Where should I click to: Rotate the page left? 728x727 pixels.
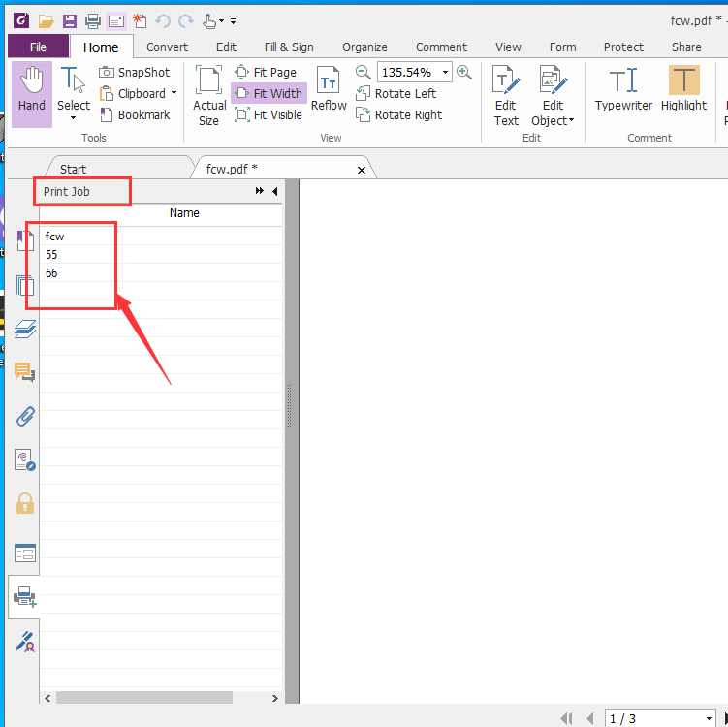tap(396, 94)
